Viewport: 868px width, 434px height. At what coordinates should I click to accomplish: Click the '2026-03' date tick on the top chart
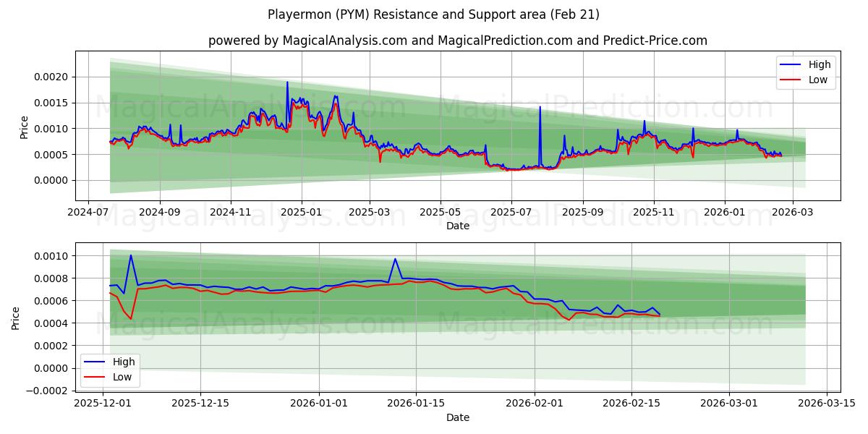coord(793,212)
